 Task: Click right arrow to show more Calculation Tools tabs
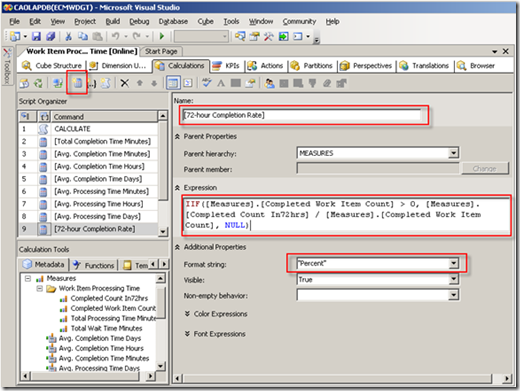click(x=164, y=264)
